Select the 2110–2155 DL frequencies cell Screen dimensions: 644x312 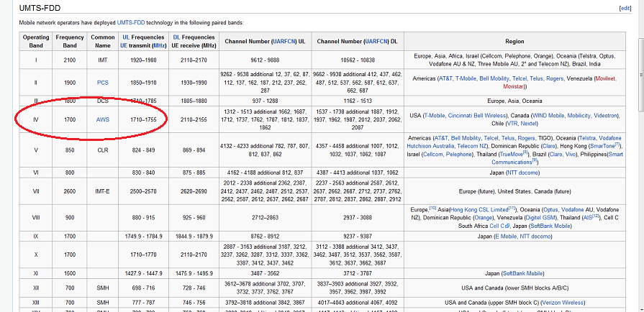(194, 119)
